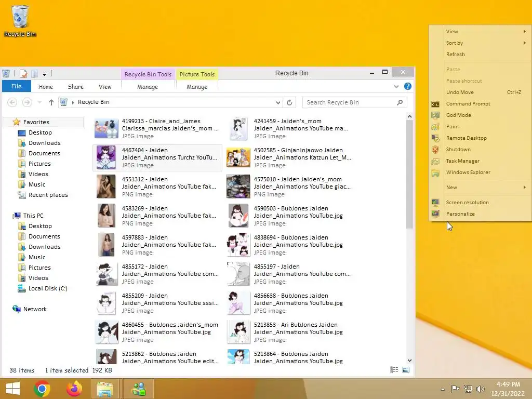Click the file list scroll-up arrow
The height and width of the screenshot is (399, 532).
409,117
